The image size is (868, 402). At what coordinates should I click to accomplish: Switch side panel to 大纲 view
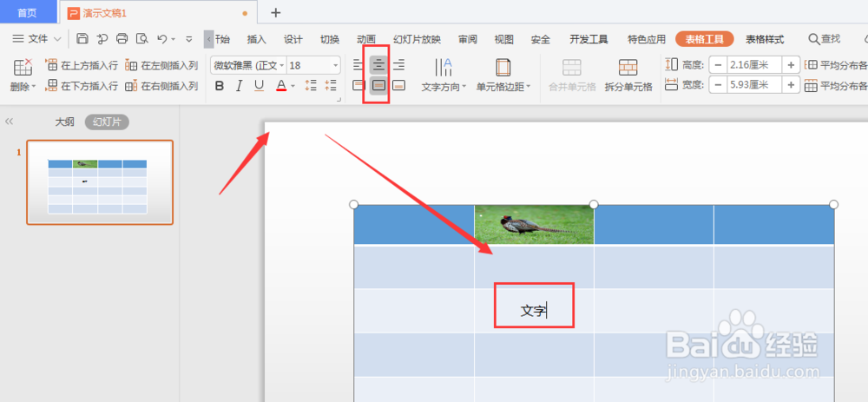point(65,122)
